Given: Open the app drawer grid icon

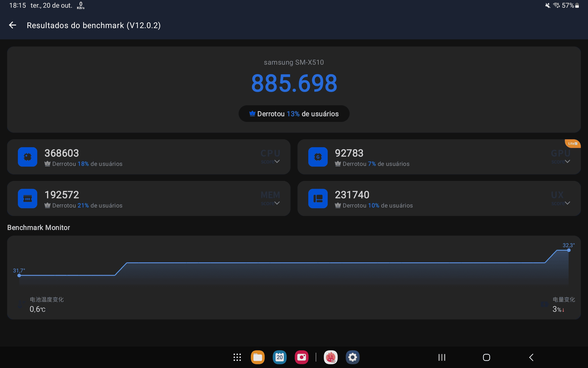Looking at the screenshot, I should pos(237,357).
